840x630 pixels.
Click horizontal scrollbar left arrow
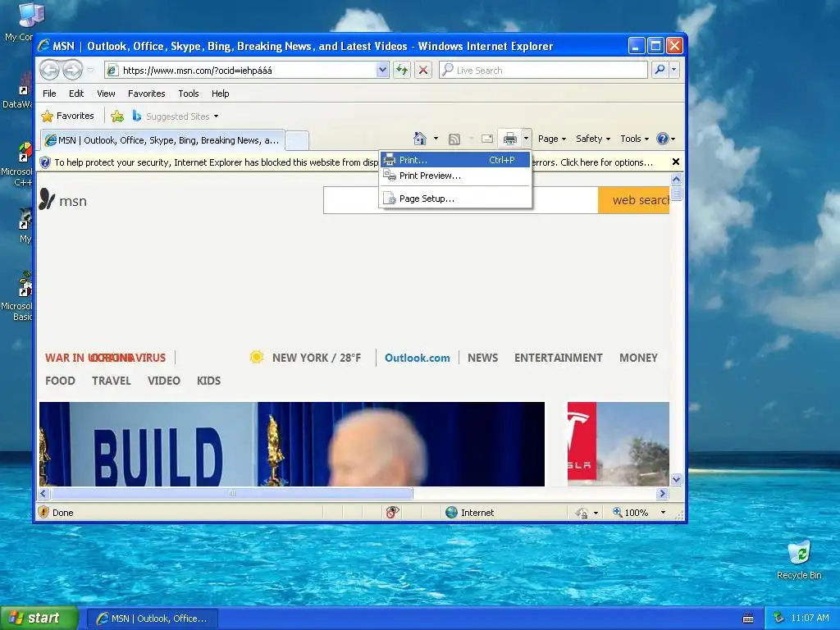[44, 493]
